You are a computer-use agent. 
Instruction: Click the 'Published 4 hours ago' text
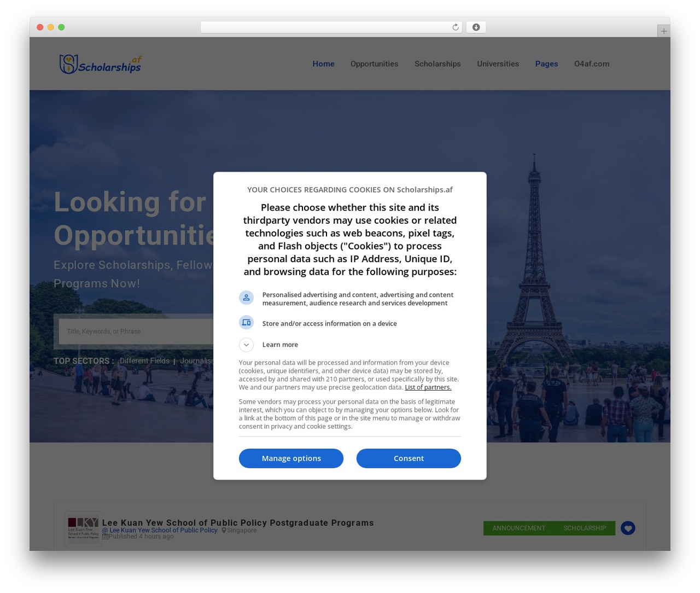coord(141,536)
